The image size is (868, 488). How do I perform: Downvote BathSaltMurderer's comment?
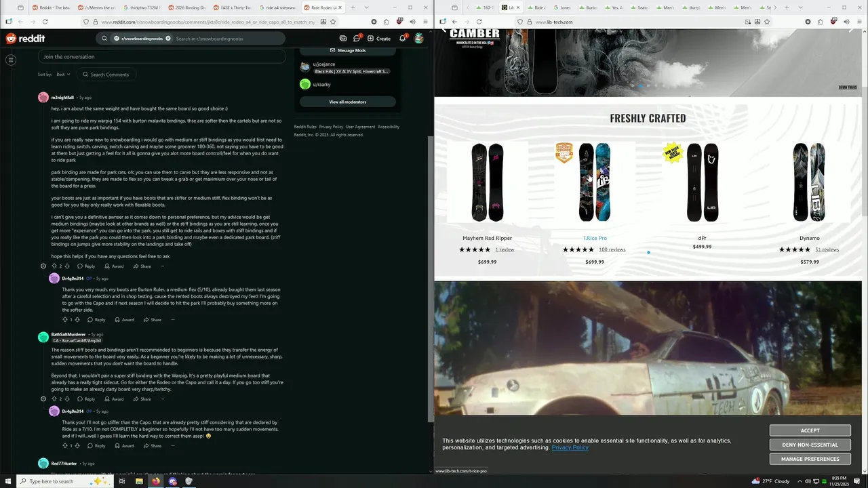click(x=66, y=399)
